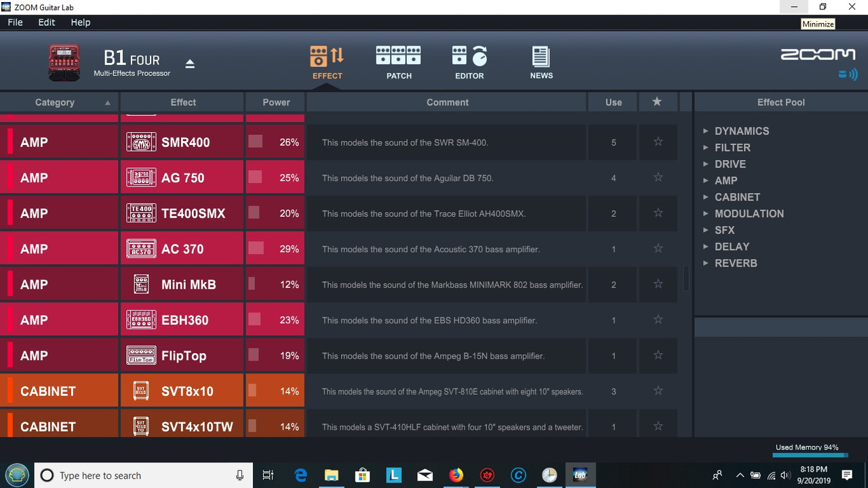The image size is (868, 488).
Task: Select the SWR SM-400 comment text
Action: [405, 142]
